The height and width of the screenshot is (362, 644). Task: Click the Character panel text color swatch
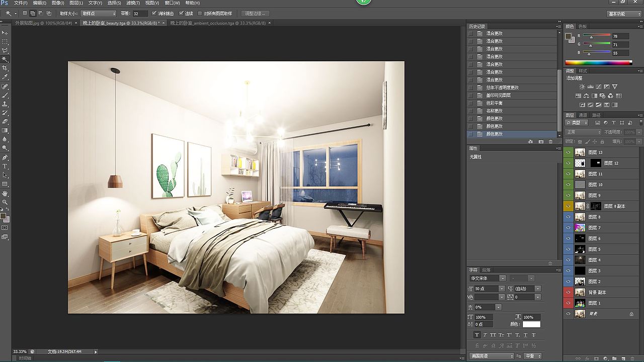(x=531, y=324)
